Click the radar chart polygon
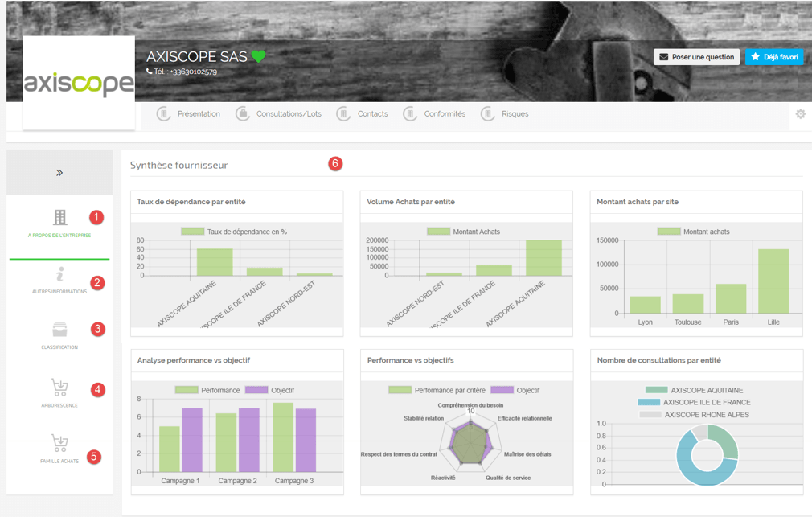The height and width of the screenshot is (517, 812). pyautogui.click(x=470, y=443)
